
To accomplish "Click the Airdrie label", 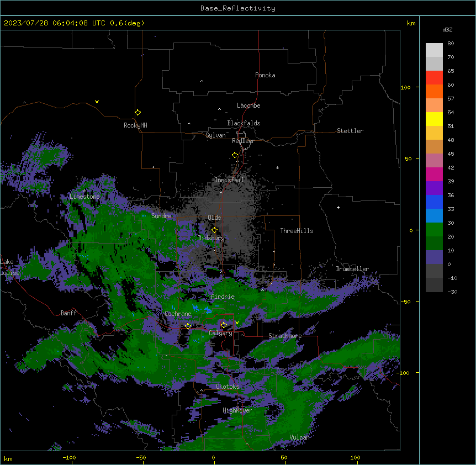I will (223, 297).
